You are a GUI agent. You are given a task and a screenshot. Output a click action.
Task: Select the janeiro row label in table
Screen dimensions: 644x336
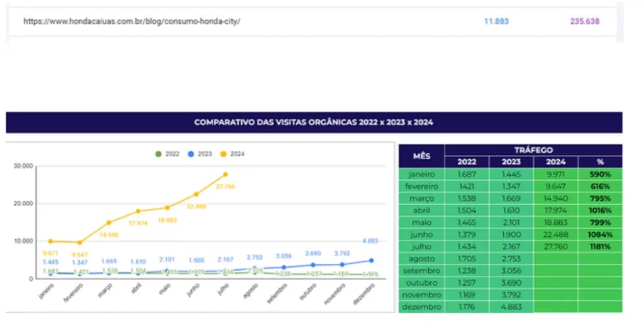pyautogui.click(x=421, y=174)
